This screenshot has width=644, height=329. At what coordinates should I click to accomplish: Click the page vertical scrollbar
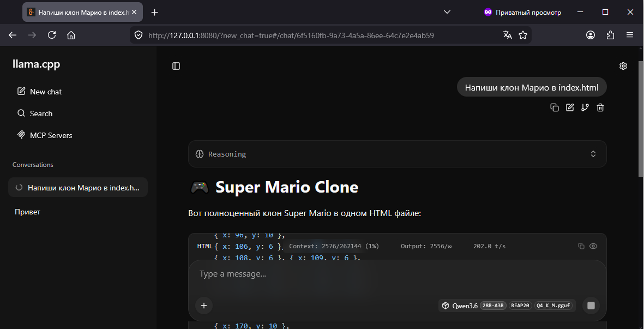click(x=641, y=119)
